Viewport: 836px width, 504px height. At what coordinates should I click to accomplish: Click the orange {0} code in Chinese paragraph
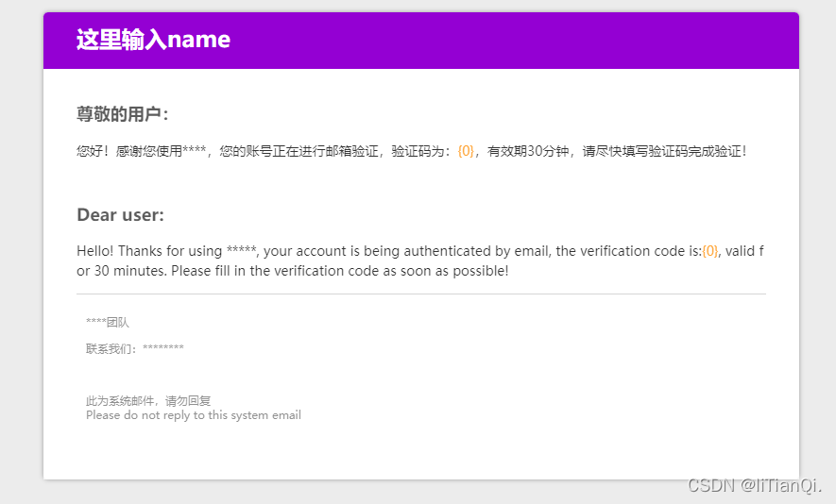[x=466, y=151]
